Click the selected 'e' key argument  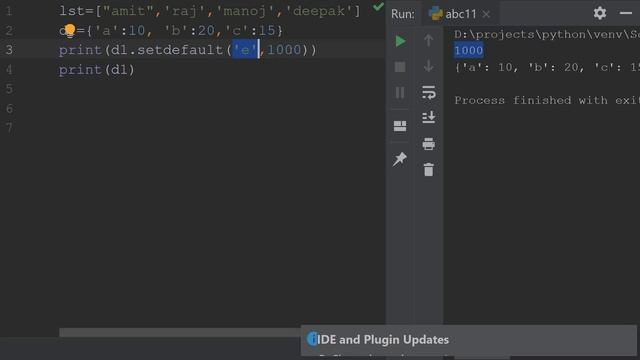[x=245, y=50]
